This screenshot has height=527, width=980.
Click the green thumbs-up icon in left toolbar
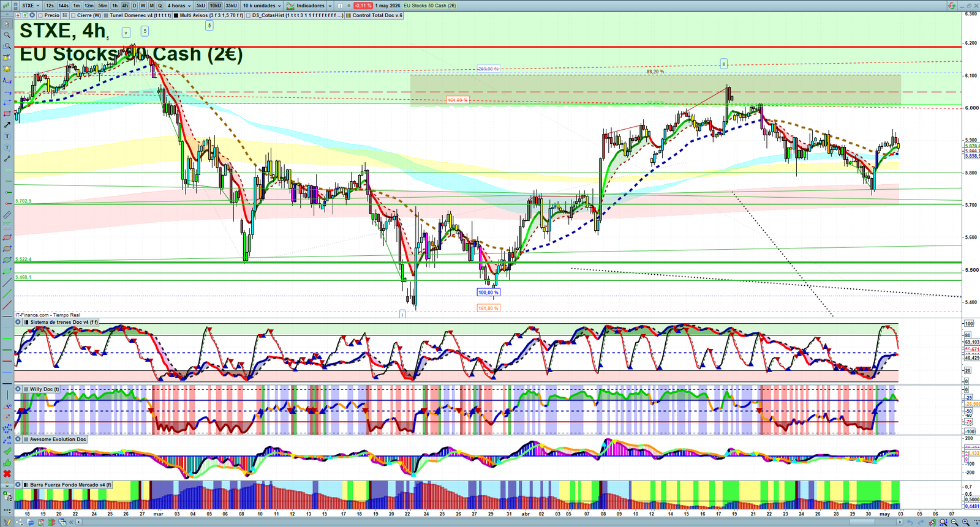point(7,463)
